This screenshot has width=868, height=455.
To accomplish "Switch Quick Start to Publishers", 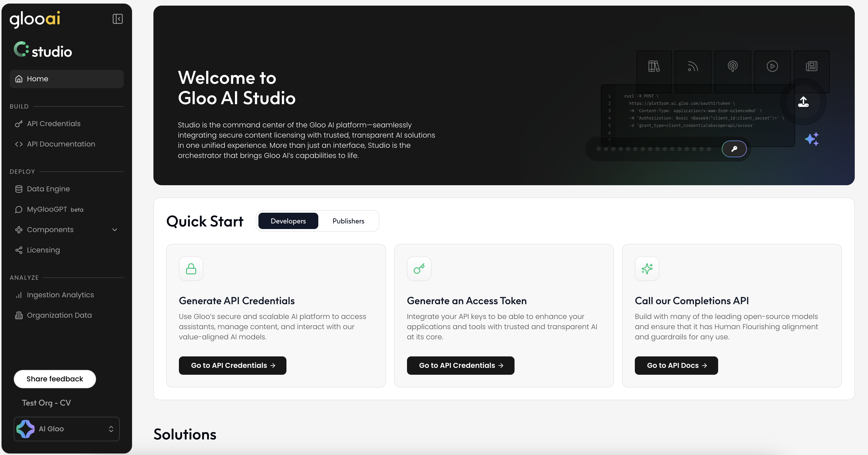I will 348,221.
